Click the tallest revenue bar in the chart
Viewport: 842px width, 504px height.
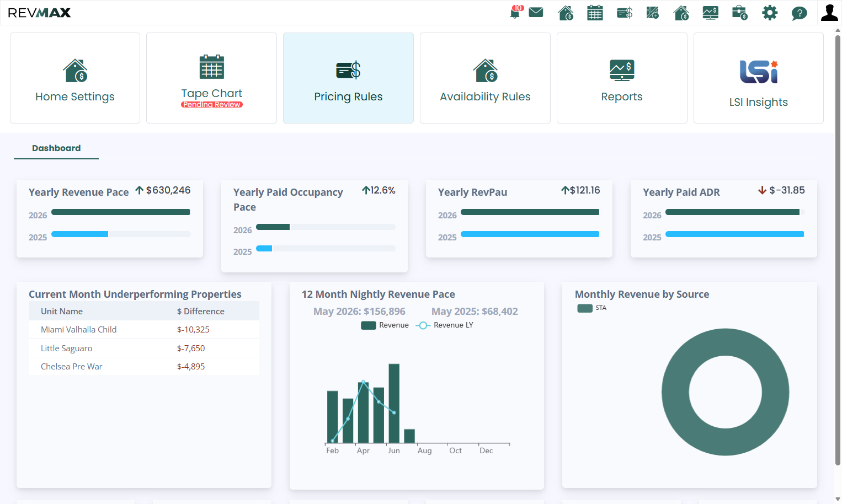pos(394,403)
